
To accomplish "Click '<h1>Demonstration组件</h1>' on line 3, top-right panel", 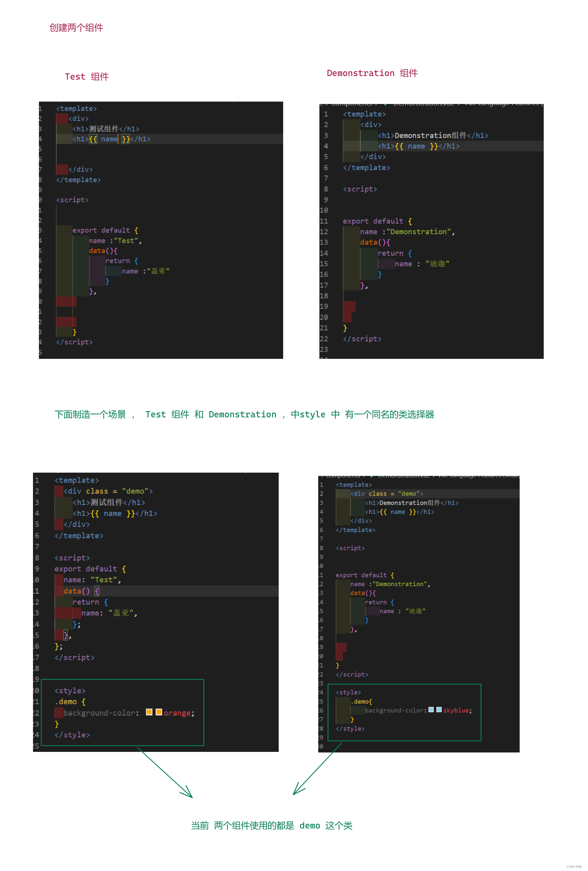I will coord(433,135).
